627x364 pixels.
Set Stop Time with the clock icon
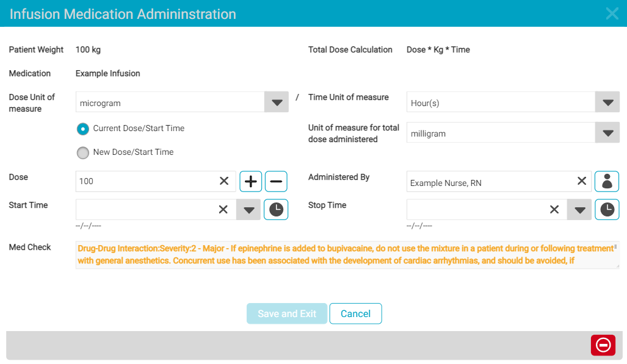click(607, 209)
